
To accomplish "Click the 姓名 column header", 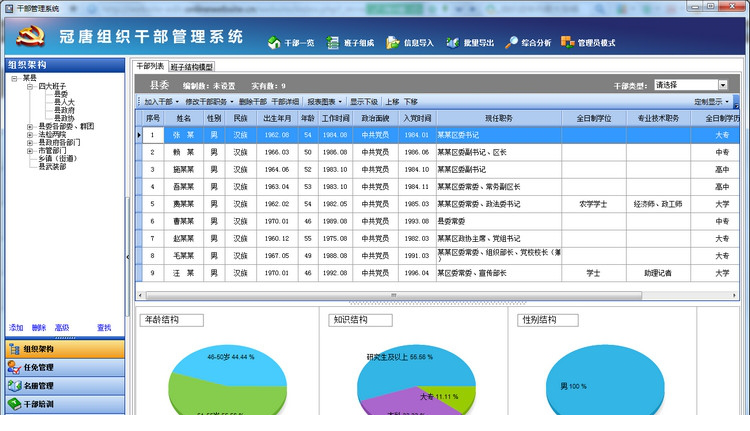I will 184,118.
